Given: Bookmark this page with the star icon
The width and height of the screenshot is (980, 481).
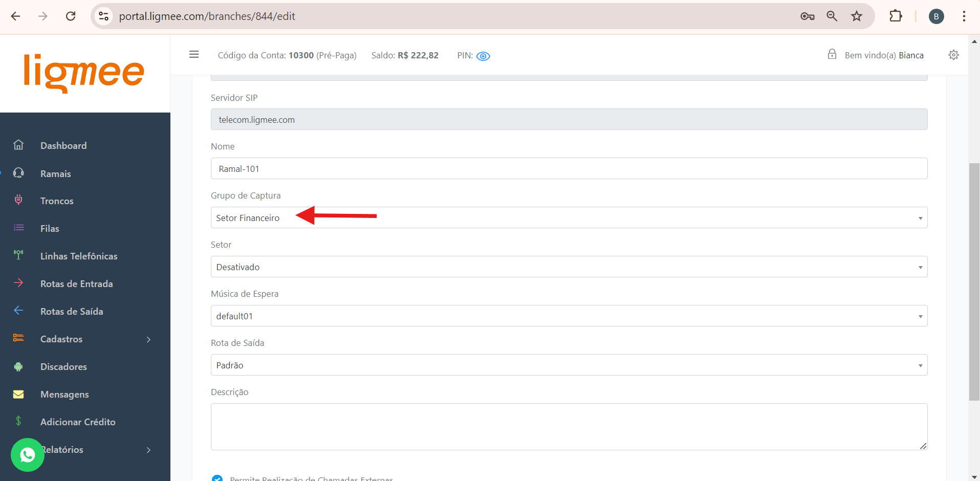Looking at the screenshot, I should [857, 16].
